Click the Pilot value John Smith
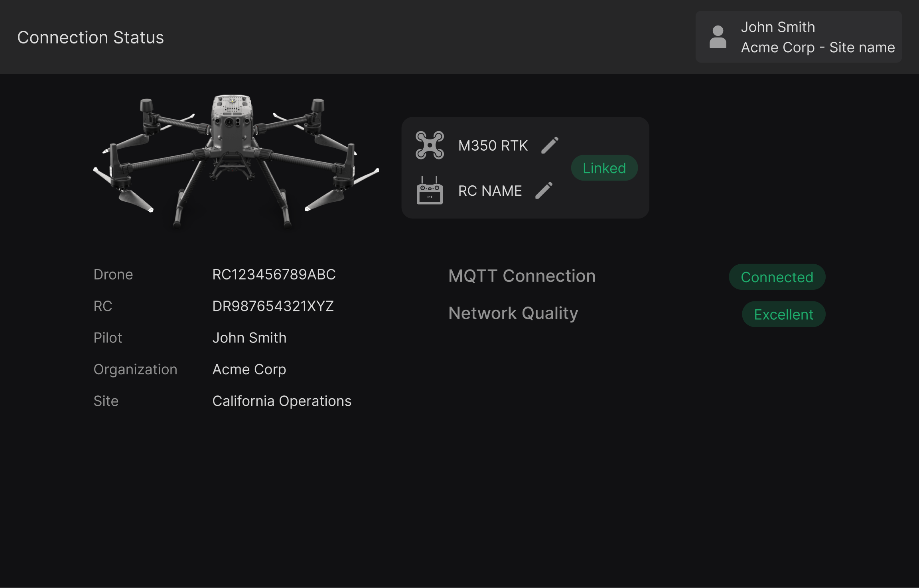This screenshot has width=919, height=588. pyautogui.click(x=249, y=338)
